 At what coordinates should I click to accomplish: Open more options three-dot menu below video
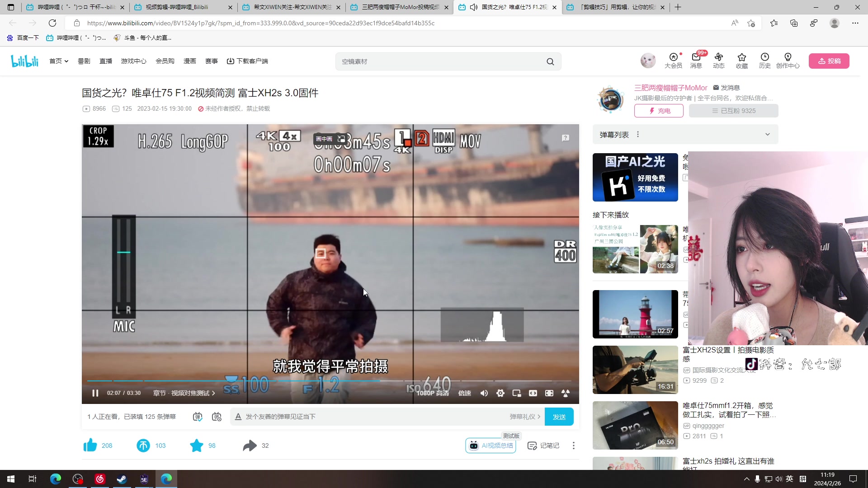point(574,446)
